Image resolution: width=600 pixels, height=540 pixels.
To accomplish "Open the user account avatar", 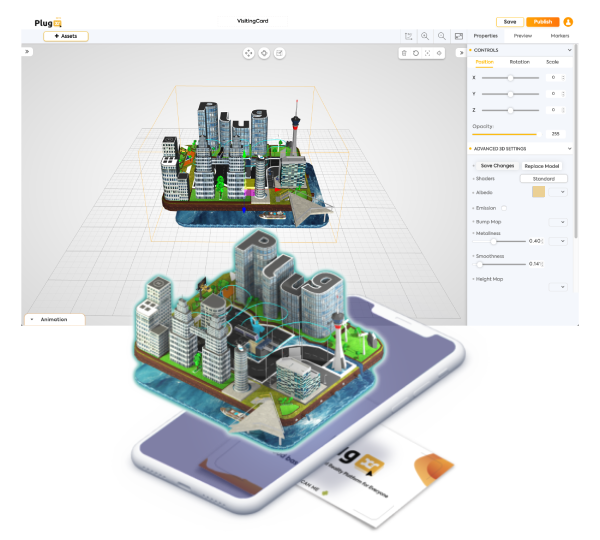I will pyautogui.click(x=568, y=22).
